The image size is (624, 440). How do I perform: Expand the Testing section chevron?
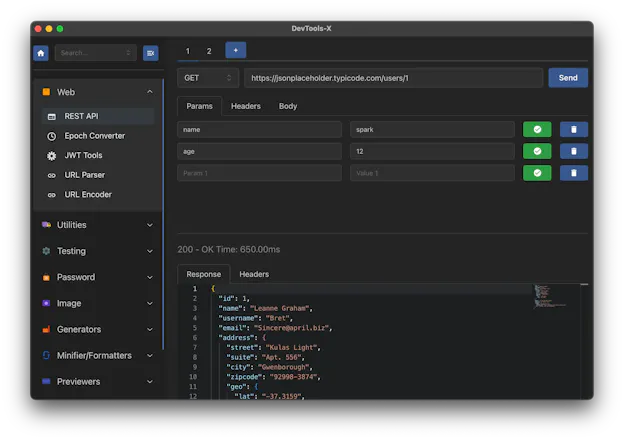150,251
